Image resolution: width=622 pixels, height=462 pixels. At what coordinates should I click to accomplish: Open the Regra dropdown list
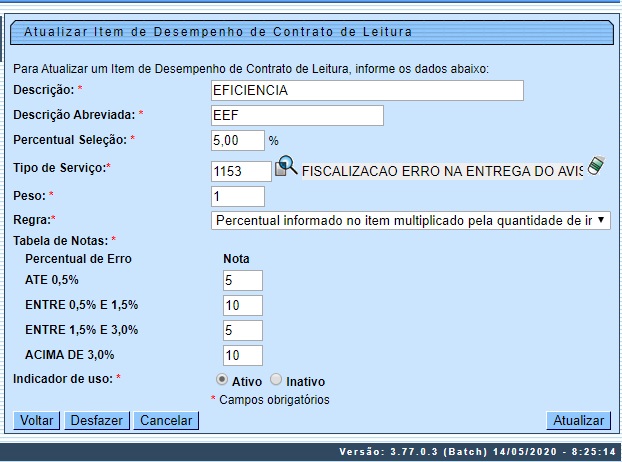pyautogui.click(x=411, y=220)
